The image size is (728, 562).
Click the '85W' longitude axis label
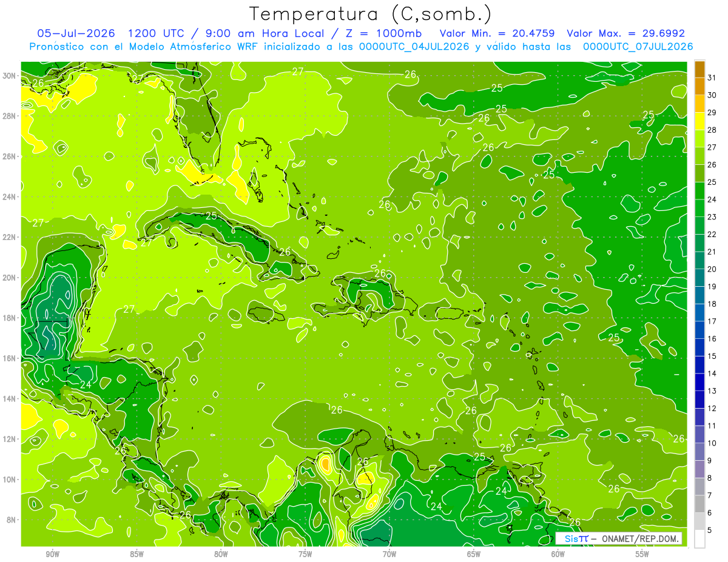click(x=136, y=554)
